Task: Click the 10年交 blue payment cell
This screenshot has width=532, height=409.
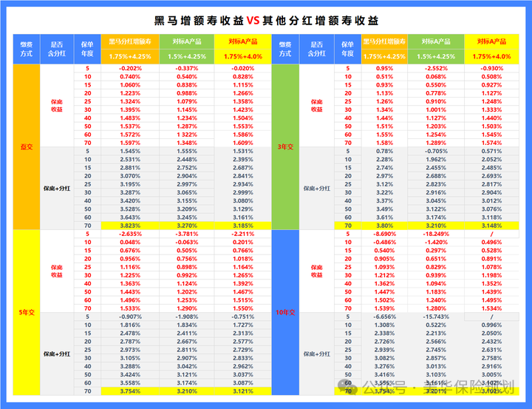Action: [285, 313]
